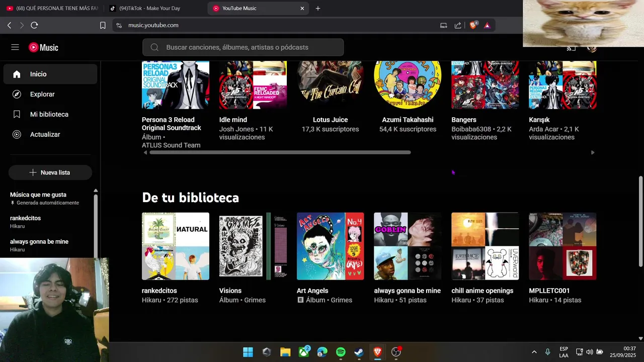Open the hamburger guide menu
The image size is (644, 362).
click(x=15, y=47)
